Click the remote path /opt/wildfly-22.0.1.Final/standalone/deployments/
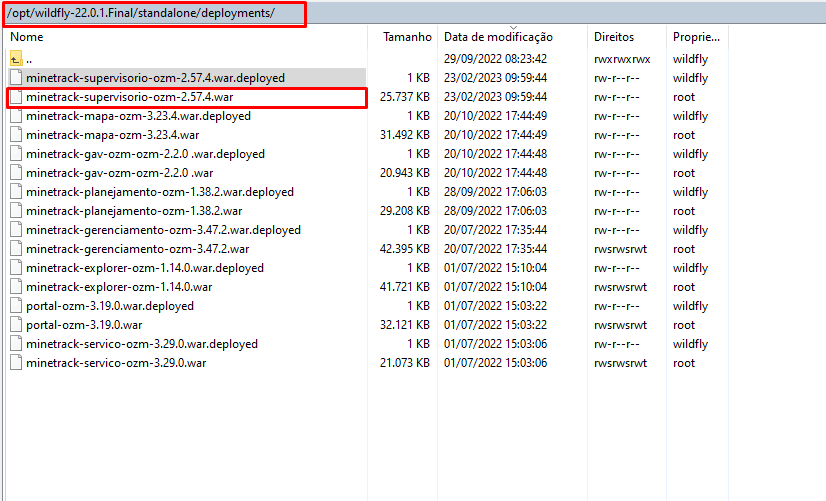This screenshot has width=826, height=501. [x=141, y=13]
